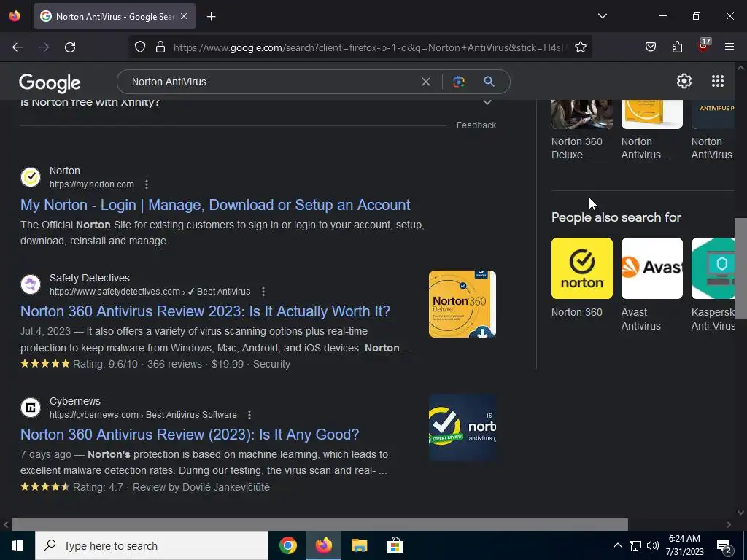Open Norton 360 Antivirus Review 2023 link
Viewport: 747px width, 560px height.
pos(205,311)
